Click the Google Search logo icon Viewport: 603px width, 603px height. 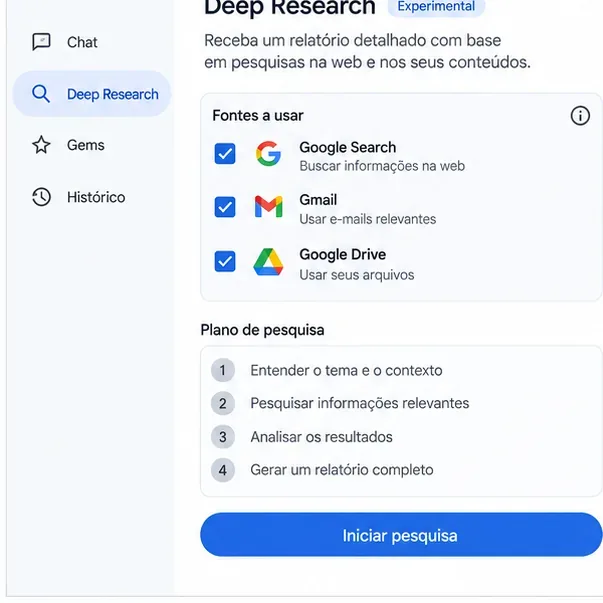(268, 153)
